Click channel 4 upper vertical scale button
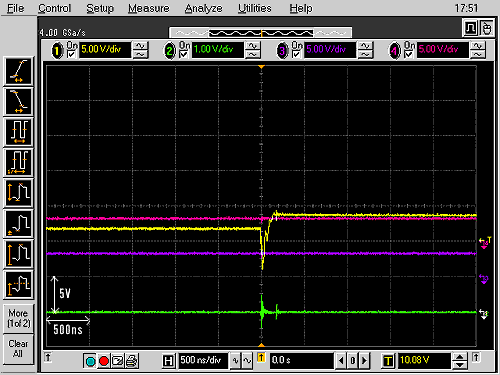Image resolution: width=500 pixels, height=375 pixels. (478, 46)
